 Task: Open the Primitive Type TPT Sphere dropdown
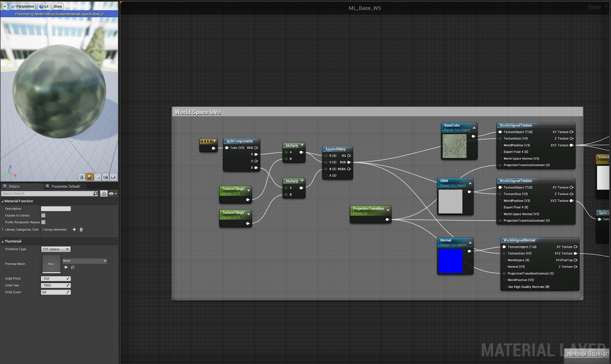56,249
